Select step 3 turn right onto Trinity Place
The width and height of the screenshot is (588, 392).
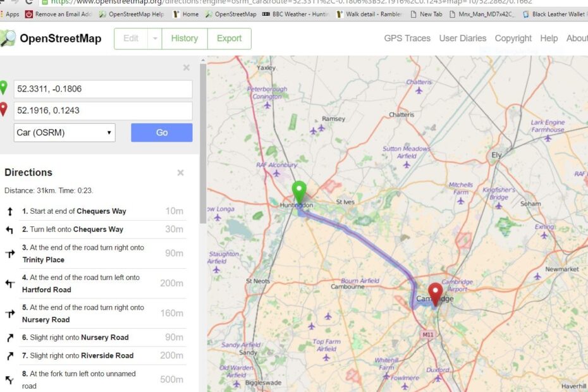95,254
